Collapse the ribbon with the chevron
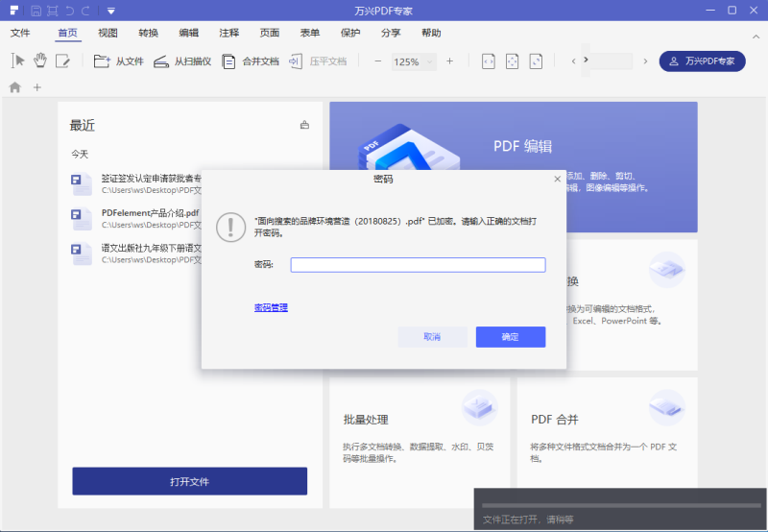 tap(756, 36)
